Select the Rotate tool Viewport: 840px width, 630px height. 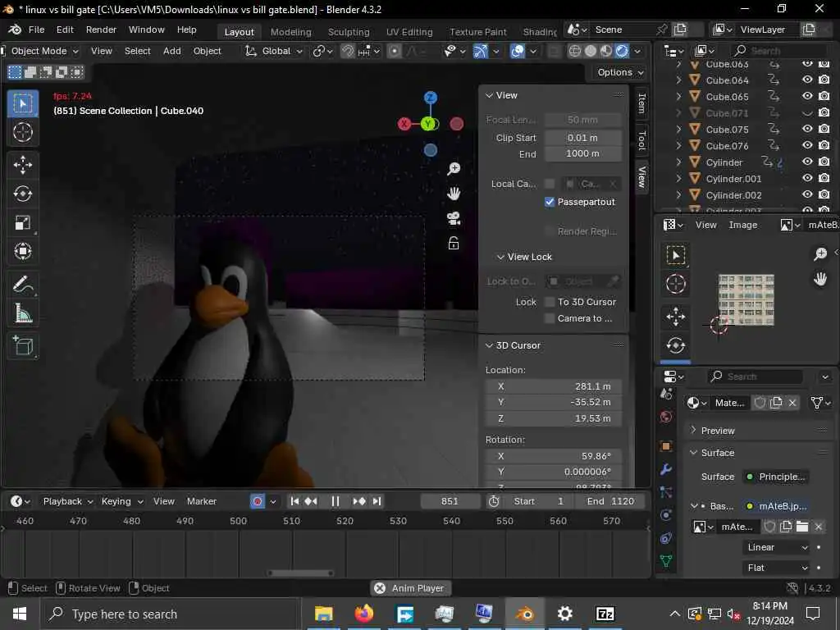click(x=22, y=194)
